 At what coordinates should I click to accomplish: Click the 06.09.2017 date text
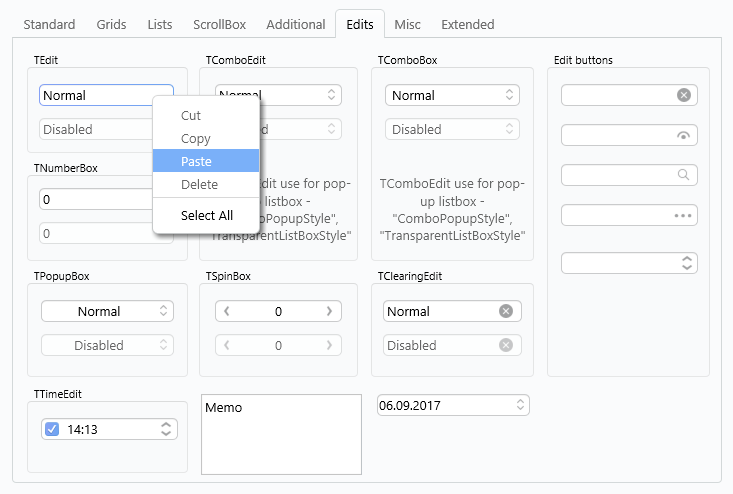coord(410,405)
